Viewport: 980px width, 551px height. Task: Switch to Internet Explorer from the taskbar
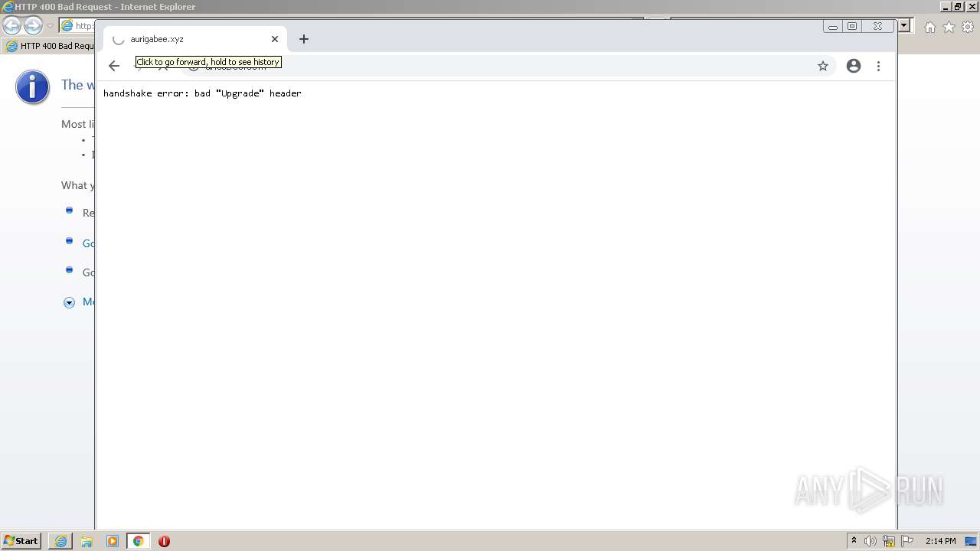click(x=60, y=541)
